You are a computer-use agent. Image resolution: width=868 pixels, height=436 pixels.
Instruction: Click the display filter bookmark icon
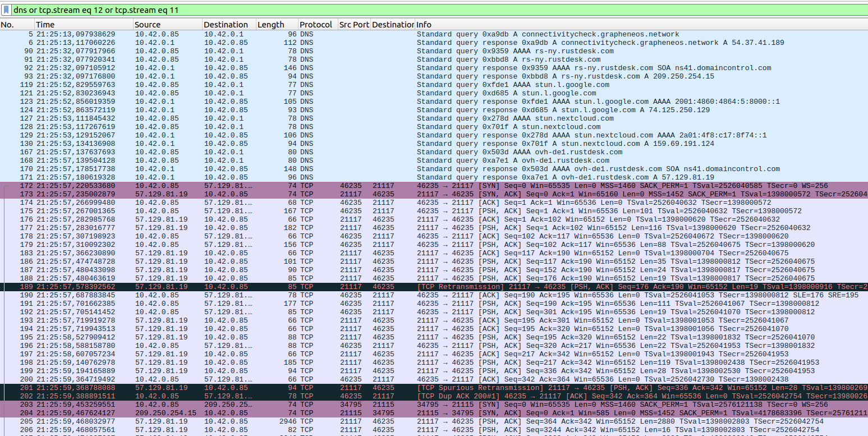[6, 10]
